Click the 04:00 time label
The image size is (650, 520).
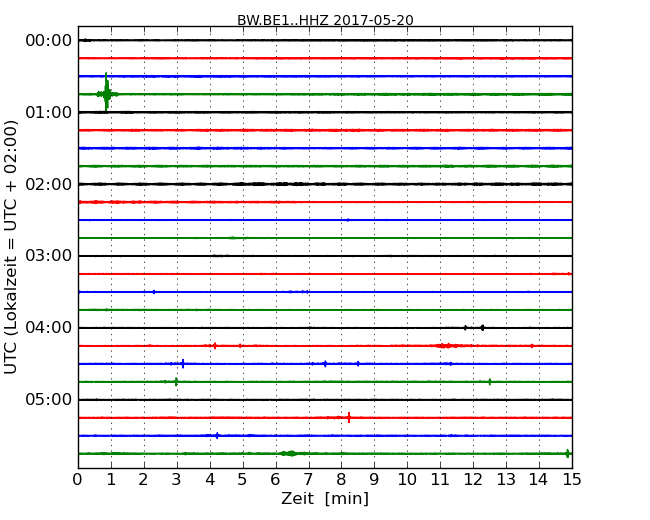[49, 328]
